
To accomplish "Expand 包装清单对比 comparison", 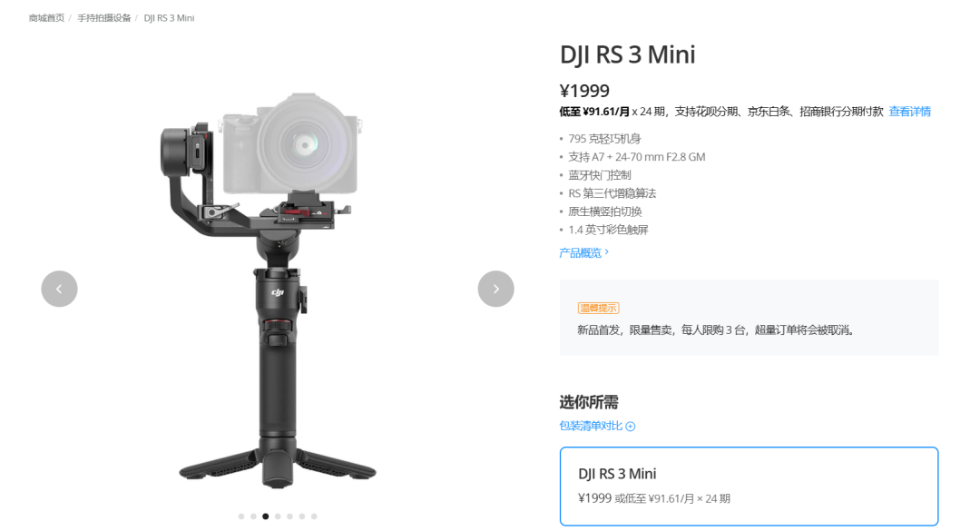I will [x=591, y=426].
